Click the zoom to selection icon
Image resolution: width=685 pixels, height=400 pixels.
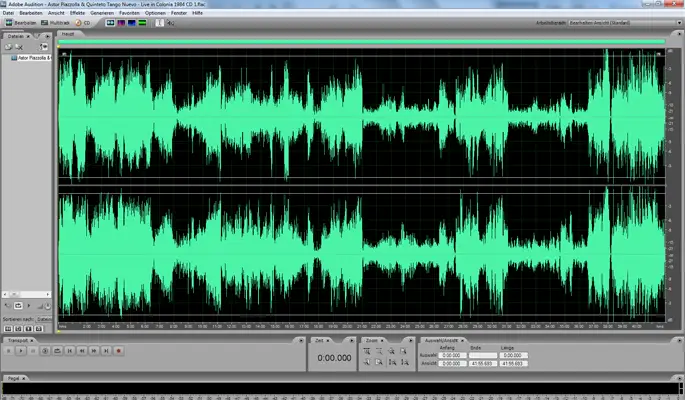[x=404, y=352]
